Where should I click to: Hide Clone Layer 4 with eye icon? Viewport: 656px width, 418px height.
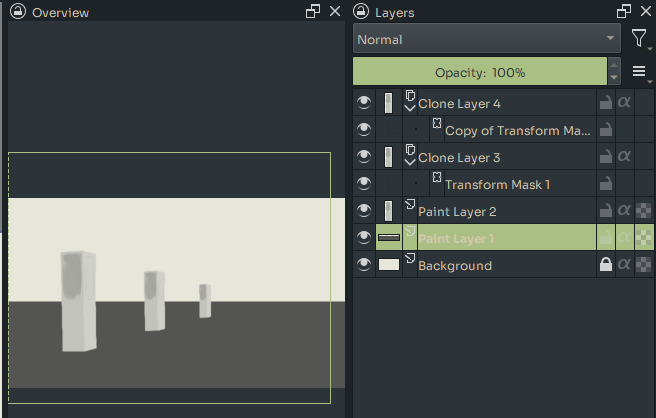[x=364, y=103]
